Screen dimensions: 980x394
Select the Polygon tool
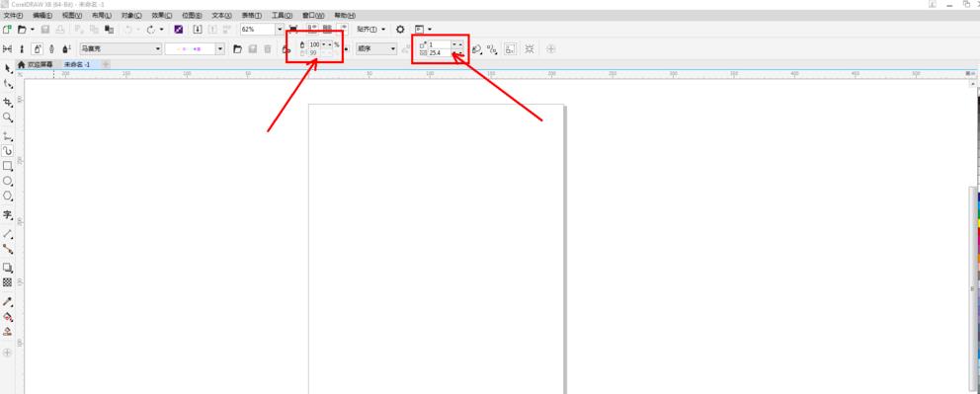click(8, 197)
